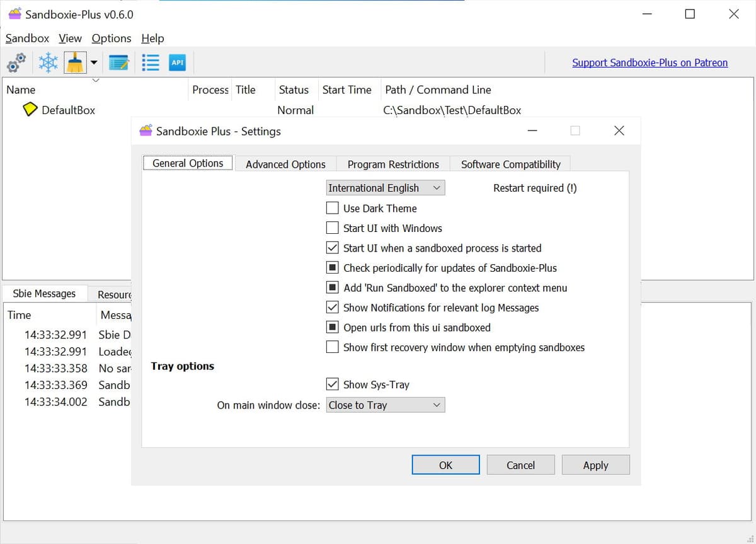Click the Start Time column header
756x544 pixels.
point(346,90)
